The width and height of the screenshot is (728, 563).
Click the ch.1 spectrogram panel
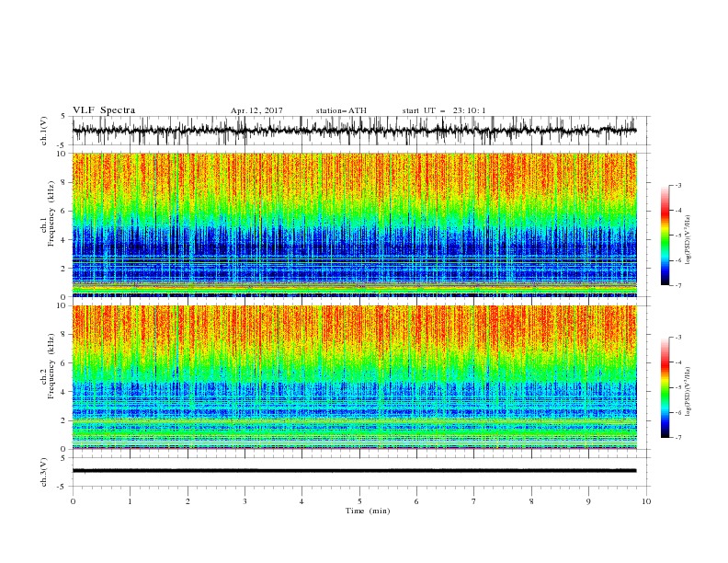pos(355,224)
